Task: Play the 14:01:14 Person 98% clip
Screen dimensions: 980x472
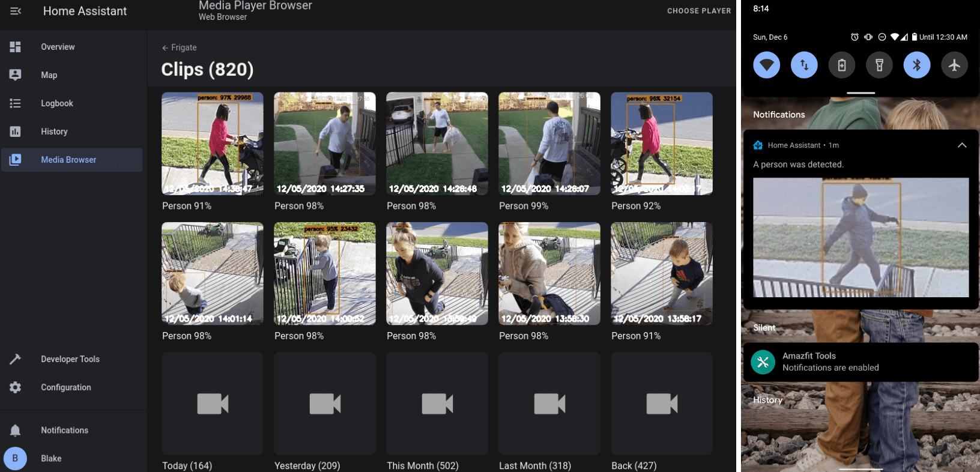Action: pos(213,274)
